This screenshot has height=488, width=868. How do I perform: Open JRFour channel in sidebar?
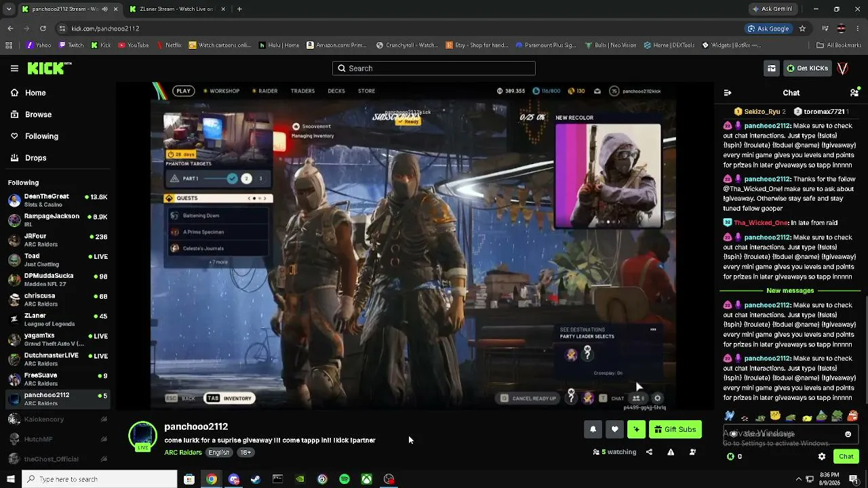(57, 240)
